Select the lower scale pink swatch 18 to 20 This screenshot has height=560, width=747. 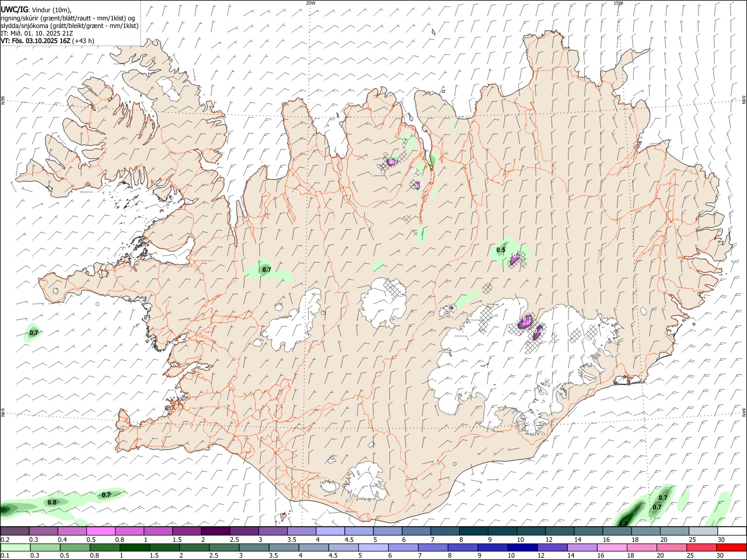click(x=641, y=547)
